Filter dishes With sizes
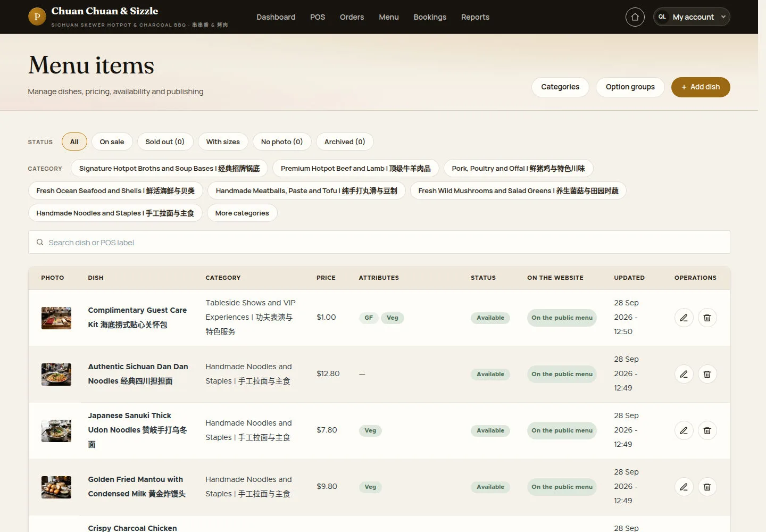 tap(223, 142)
